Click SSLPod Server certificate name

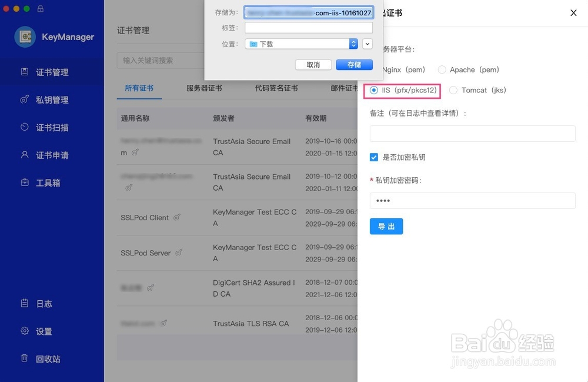[145, 253]
